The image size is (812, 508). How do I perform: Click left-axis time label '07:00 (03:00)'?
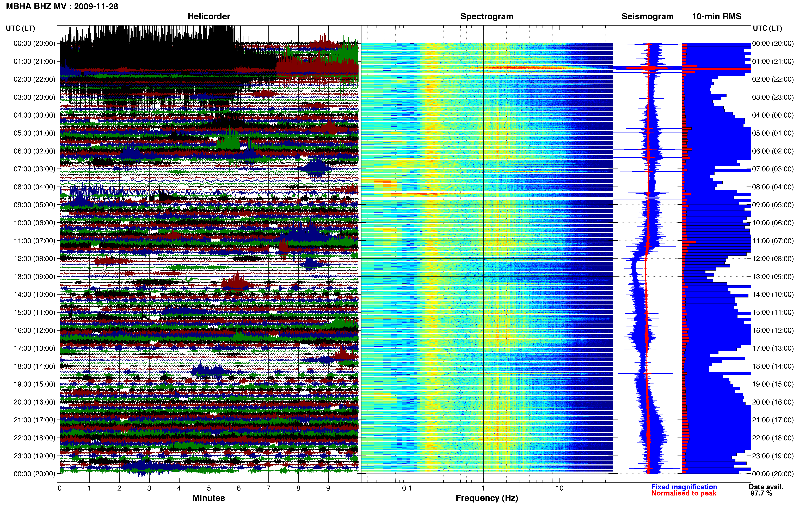tap(34, 169)
